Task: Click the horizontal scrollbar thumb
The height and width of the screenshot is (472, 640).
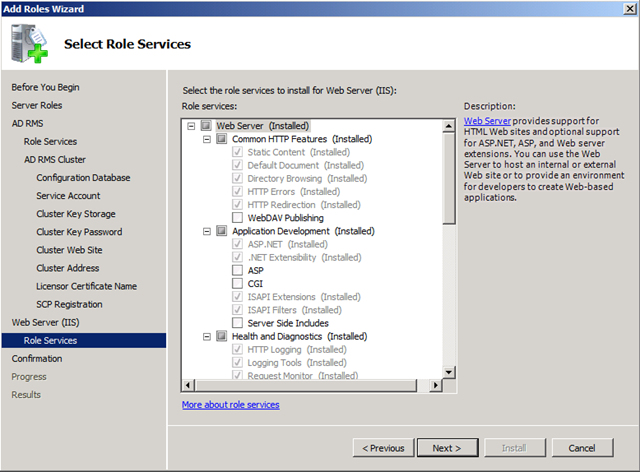Action: [306, 385]
